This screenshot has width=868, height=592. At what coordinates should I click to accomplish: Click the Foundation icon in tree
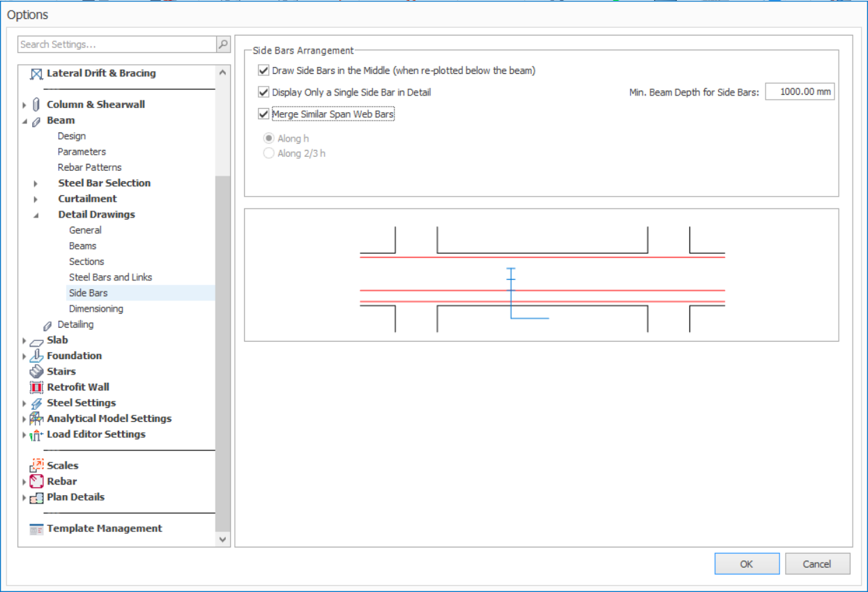pyautogui.click(x=36, y=356)
